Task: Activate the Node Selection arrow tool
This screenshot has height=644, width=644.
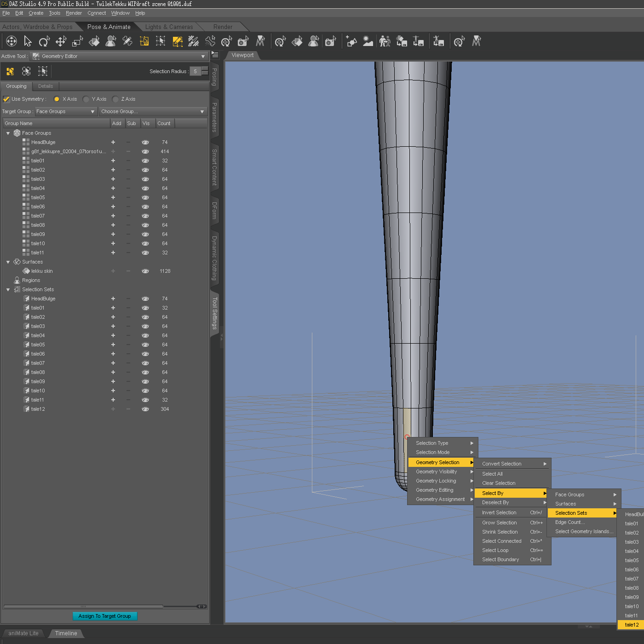Action: [28, 42]
